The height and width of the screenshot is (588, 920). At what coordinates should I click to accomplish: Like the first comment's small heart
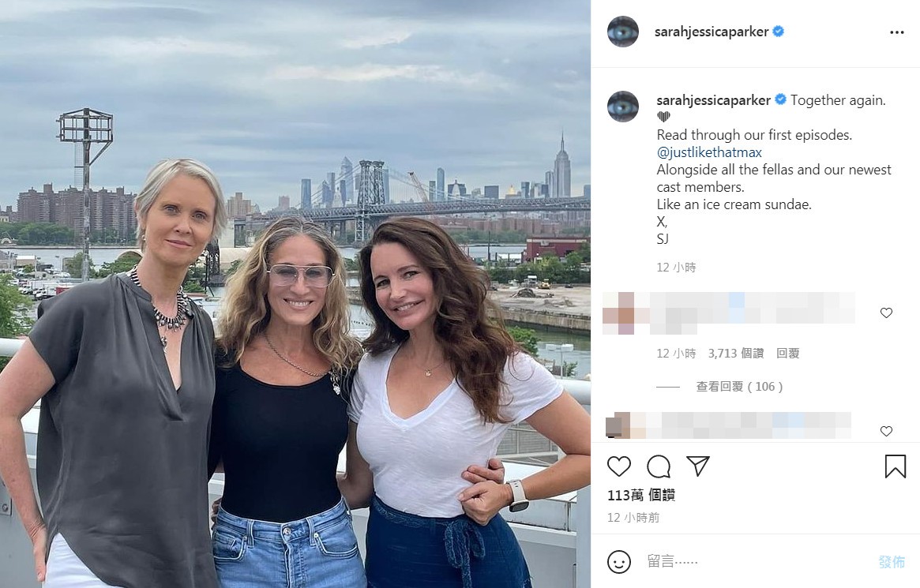(886, 313)
